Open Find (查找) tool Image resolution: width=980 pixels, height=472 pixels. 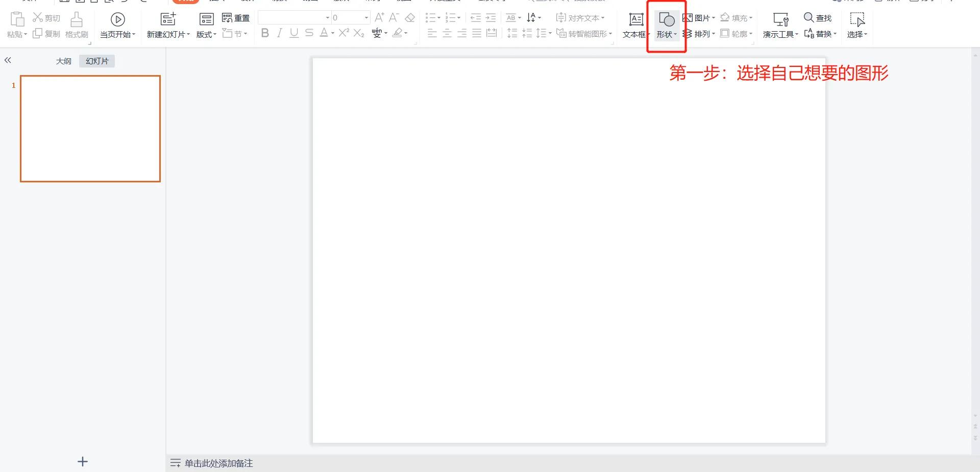817,17
